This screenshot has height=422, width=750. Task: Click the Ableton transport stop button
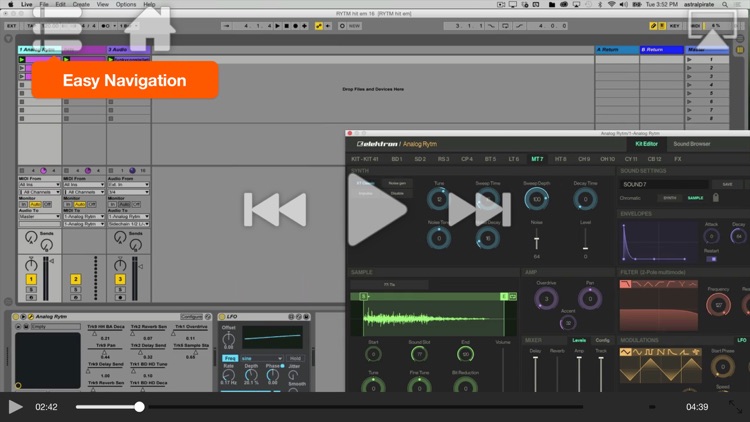286,26
